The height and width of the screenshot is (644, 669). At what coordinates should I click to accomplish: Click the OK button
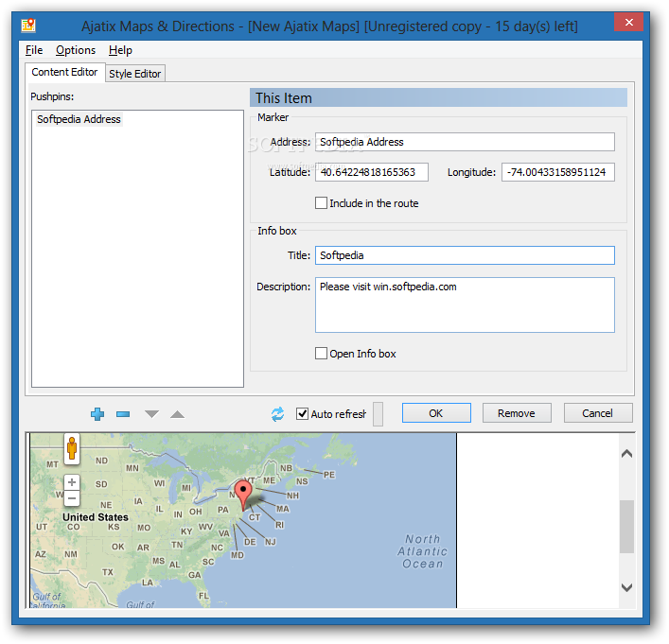tap(436, 413)
